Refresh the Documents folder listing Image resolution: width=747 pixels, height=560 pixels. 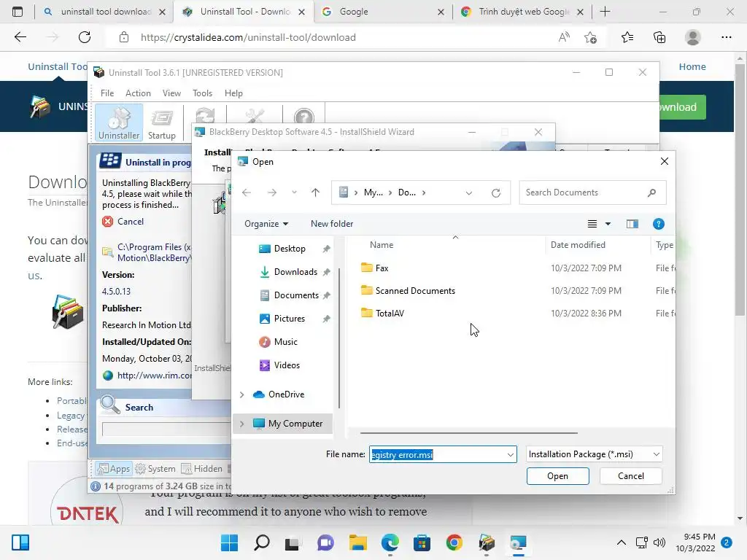coord(496,192)
